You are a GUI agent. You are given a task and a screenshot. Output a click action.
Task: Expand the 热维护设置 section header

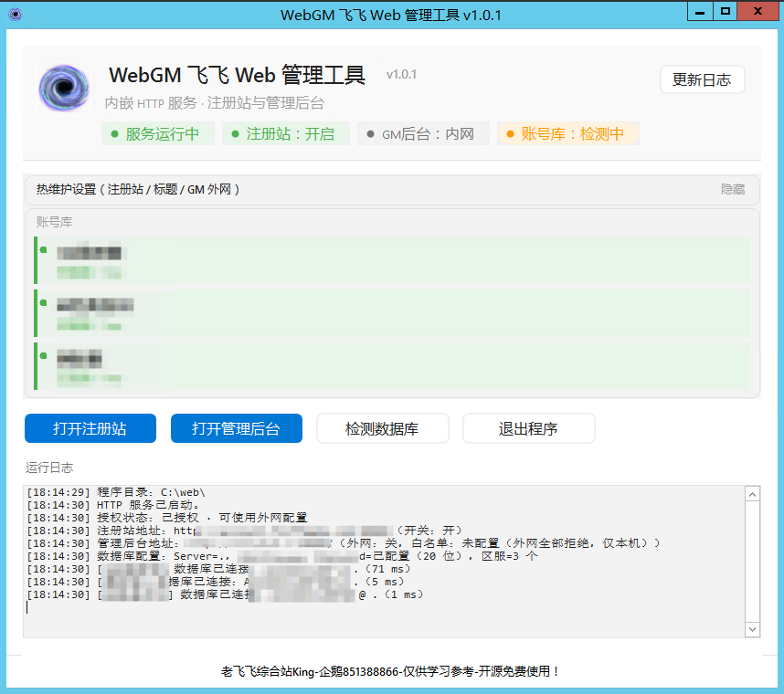coord(392,190)
